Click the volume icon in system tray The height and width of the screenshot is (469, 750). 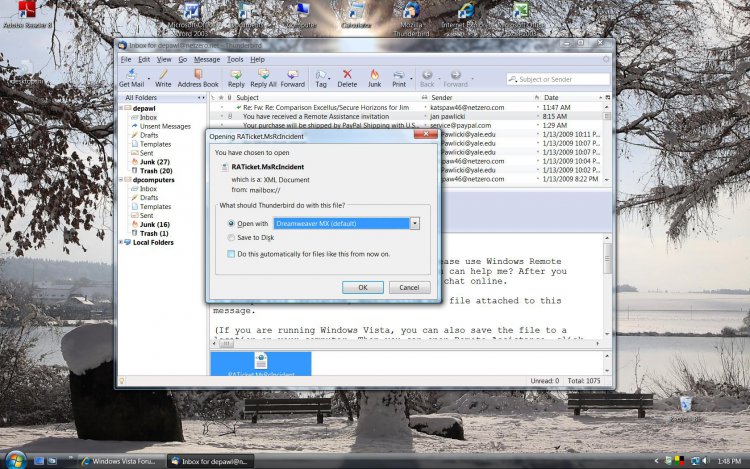(706, 461)
